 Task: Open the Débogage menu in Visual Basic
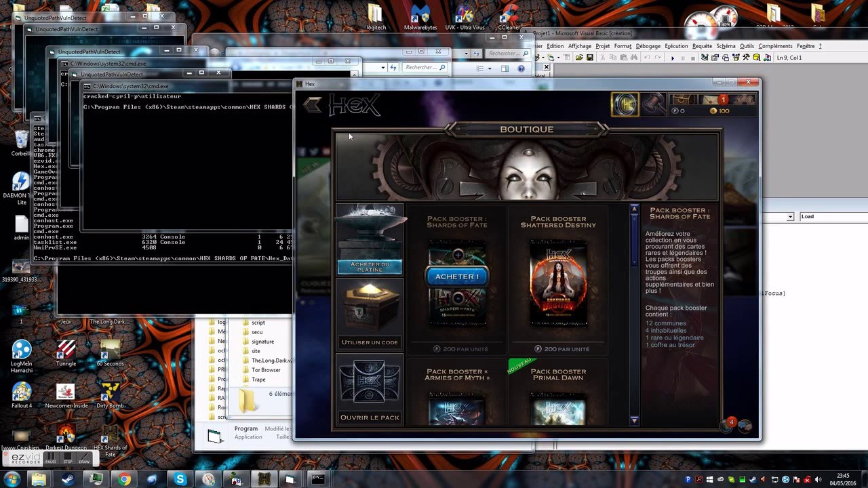[x=648, y=46]
